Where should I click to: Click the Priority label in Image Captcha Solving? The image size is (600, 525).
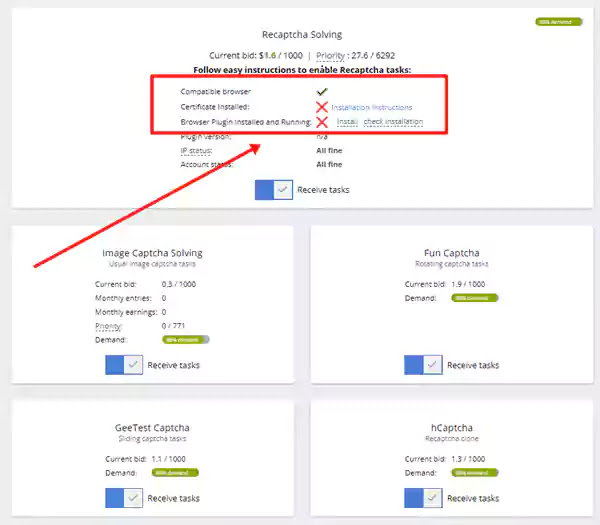point(108,326)
